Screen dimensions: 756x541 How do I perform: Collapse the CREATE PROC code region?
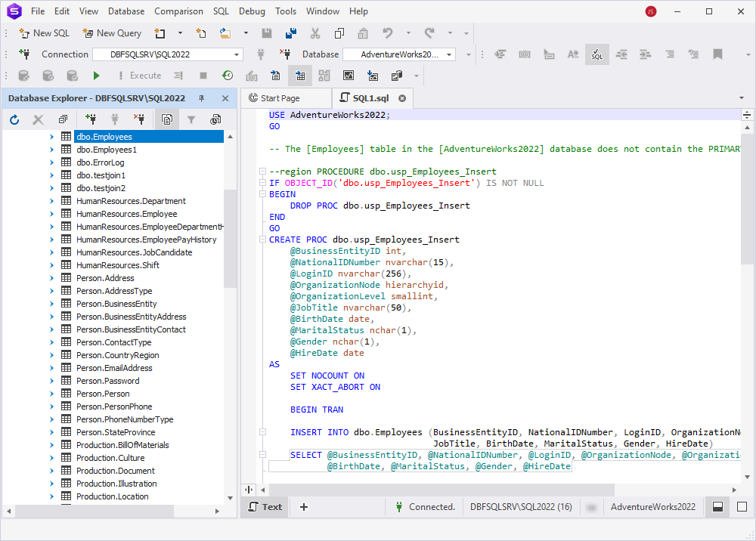coord(263,240)
